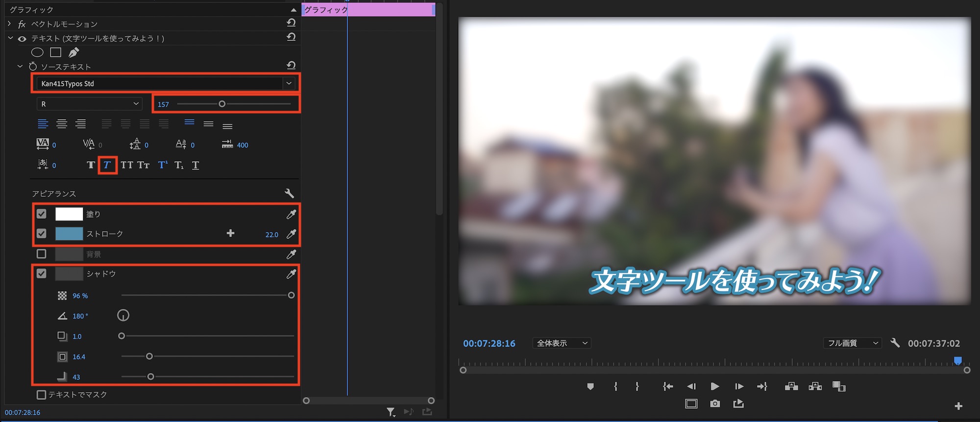Jump to the Out point

tap(762, 386)
